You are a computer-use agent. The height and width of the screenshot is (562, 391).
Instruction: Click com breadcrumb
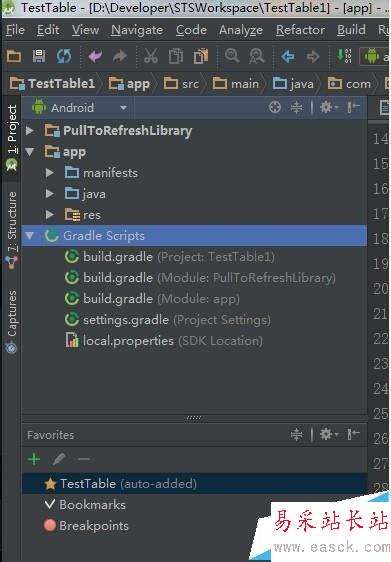click(x=349, y=84)
